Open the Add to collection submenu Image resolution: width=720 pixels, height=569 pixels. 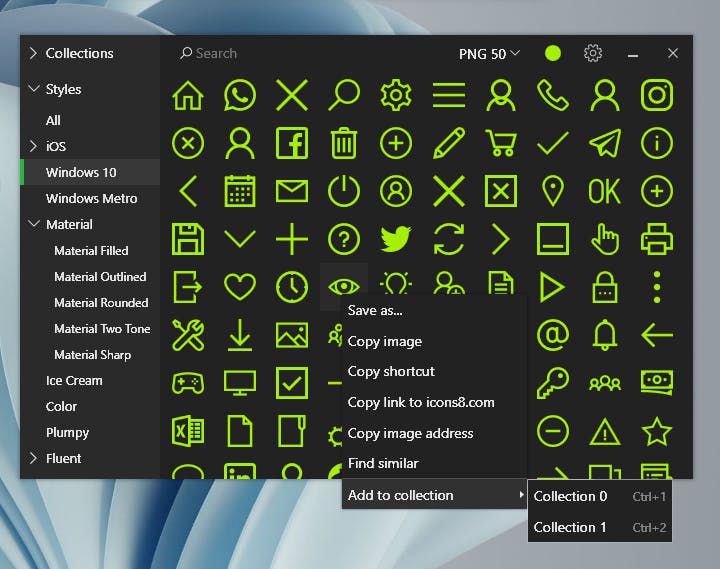click(x=434, y=495)
